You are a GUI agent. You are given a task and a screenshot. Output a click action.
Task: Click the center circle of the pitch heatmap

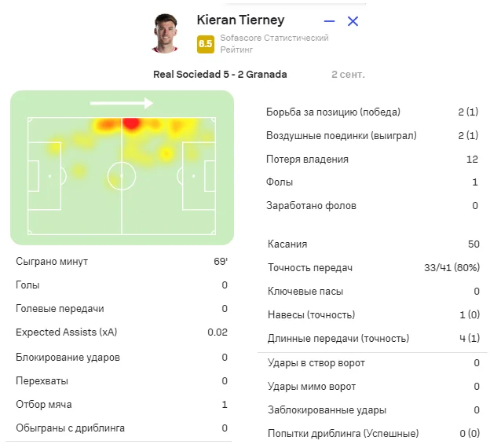(121, 175)
